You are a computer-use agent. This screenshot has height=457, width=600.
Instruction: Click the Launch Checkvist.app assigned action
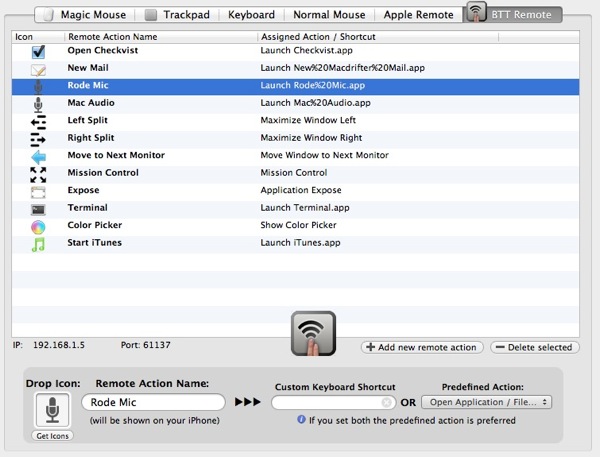(307, 51)
